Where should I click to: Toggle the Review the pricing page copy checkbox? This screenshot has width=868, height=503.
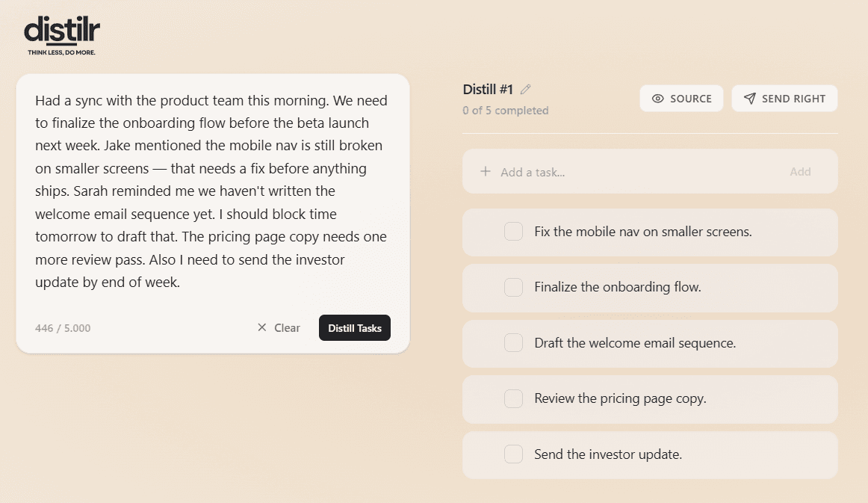[x=513, y=398]
